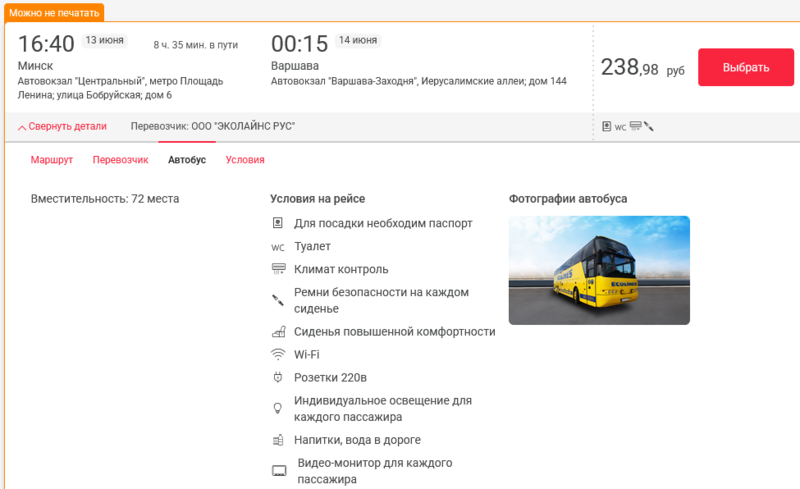
Task: Click the passport icon in the summary bar
Action: point(607,127)
